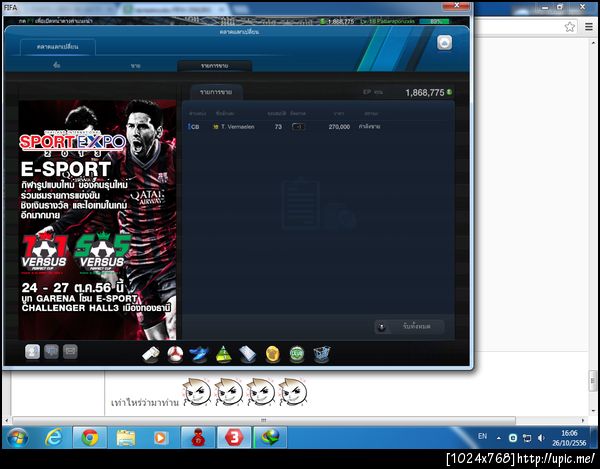Click the EP balance 1,868,775 in panel
The image size is (600, 469).
pyautogui.click(x=425, y=93)
